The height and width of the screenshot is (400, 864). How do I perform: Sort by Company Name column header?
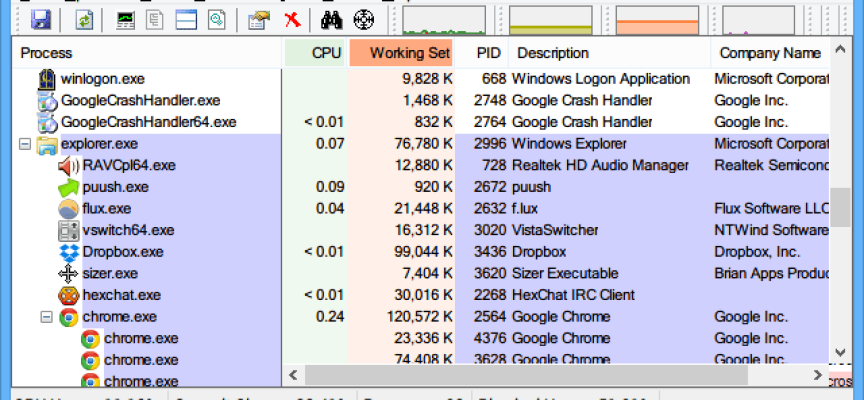pos(770,53)
